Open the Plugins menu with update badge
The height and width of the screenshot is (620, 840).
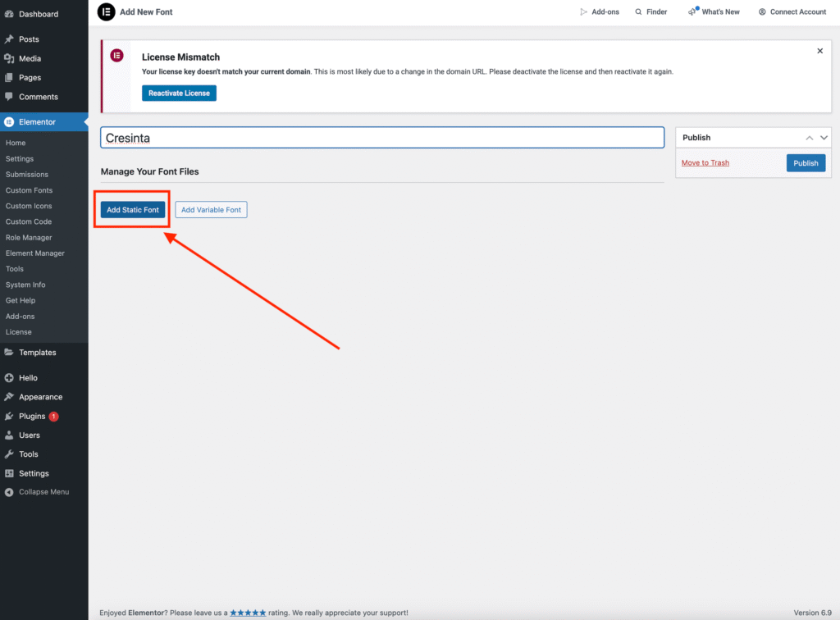(31, 416)
